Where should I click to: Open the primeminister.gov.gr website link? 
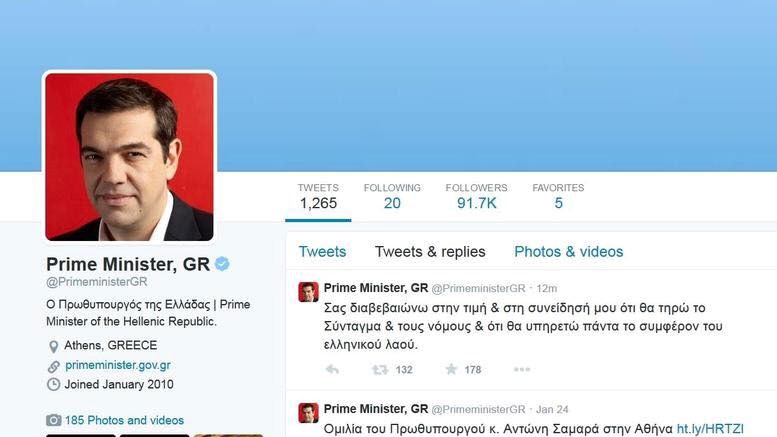pyautogui.click(x=118, y=365)
